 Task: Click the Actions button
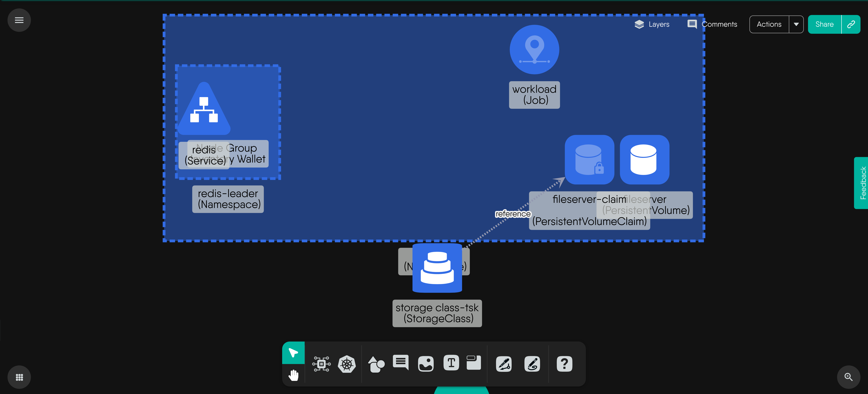click(769, 24)
